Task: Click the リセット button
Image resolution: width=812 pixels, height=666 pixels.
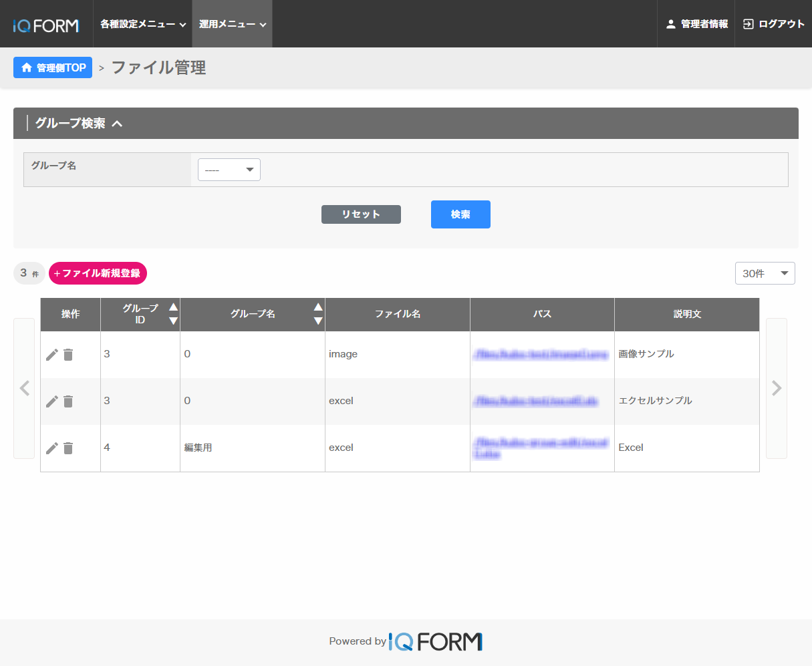Action: [361, 214]
